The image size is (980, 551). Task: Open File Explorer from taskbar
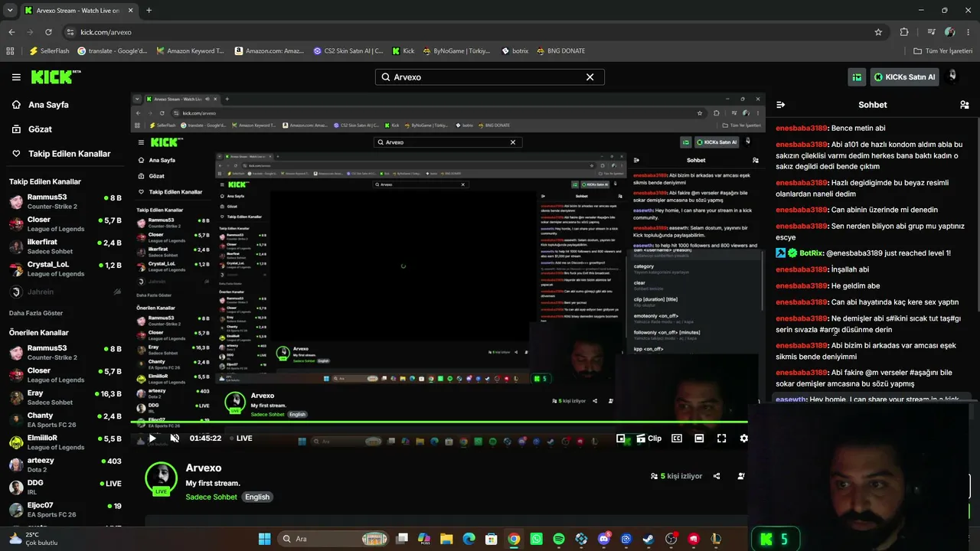[446, 539]
